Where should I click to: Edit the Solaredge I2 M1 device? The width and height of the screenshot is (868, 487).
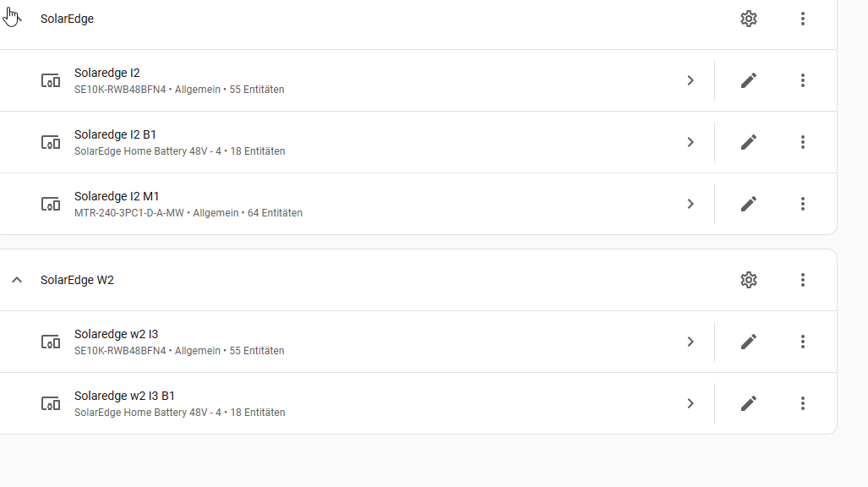point(748,204)
